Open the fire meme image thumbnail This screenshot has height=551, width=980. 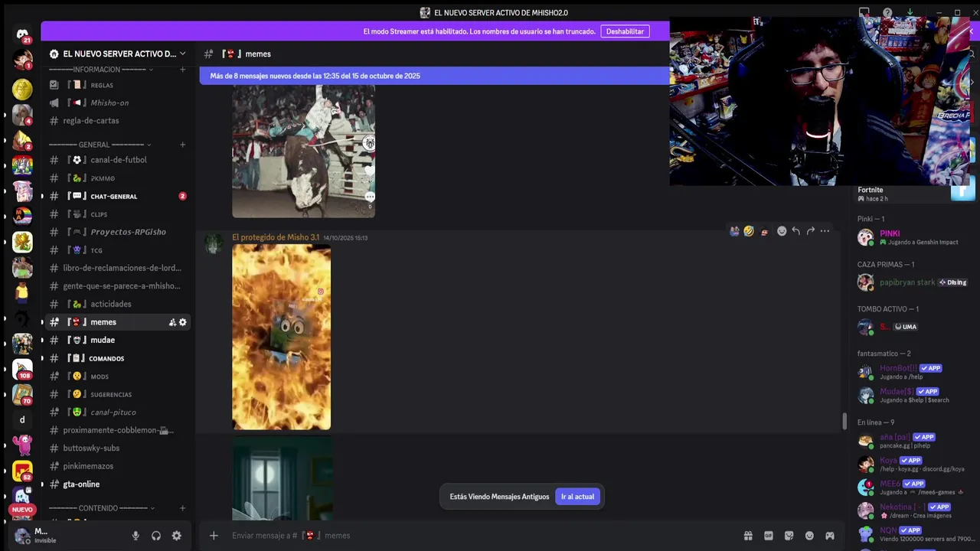tap(282, 337)
